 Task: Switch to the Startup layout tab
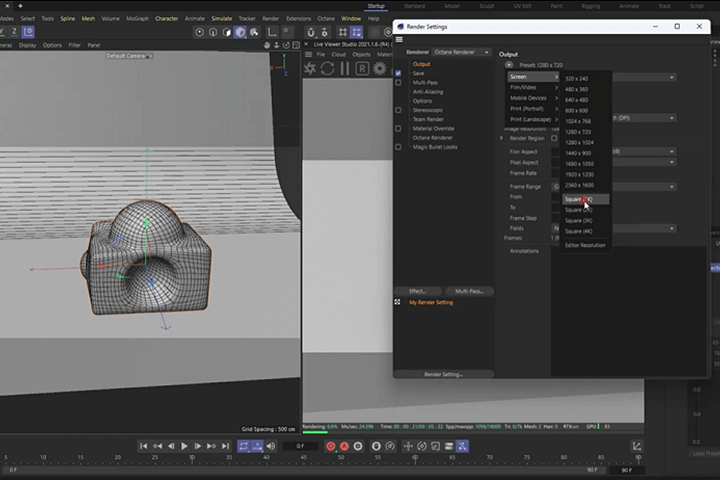tap(376, 6)
